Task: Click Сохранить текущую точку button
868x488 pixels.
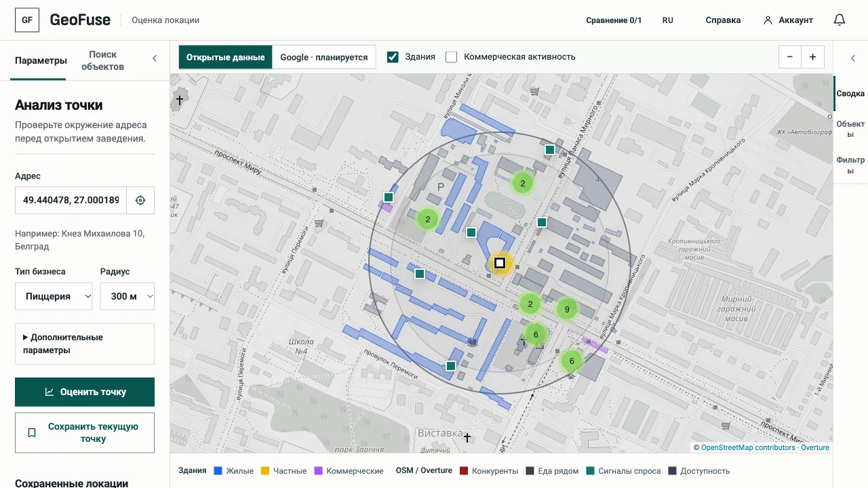Action: (x=85, y=432)
